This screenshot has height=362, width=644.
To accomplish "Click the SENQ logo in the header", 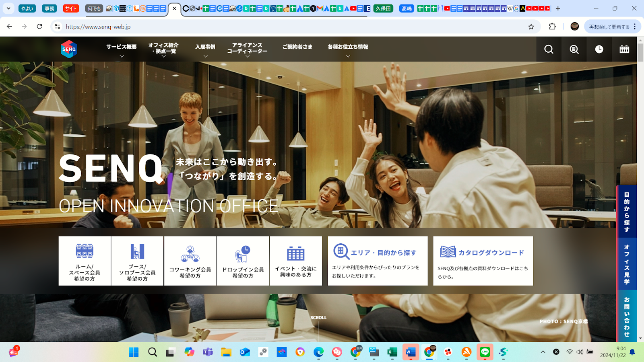I will (69, 49).
